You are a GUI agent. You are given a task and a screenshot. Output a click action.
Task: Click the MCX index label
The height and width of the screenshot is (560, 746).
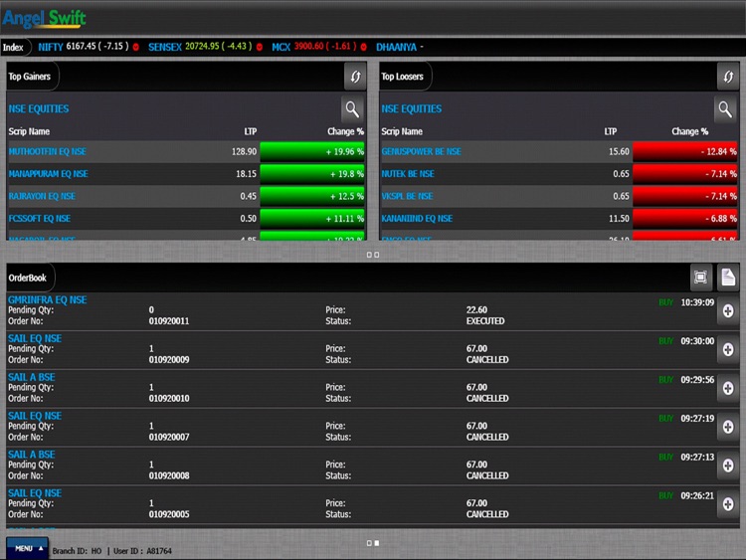tap(281, 47)
